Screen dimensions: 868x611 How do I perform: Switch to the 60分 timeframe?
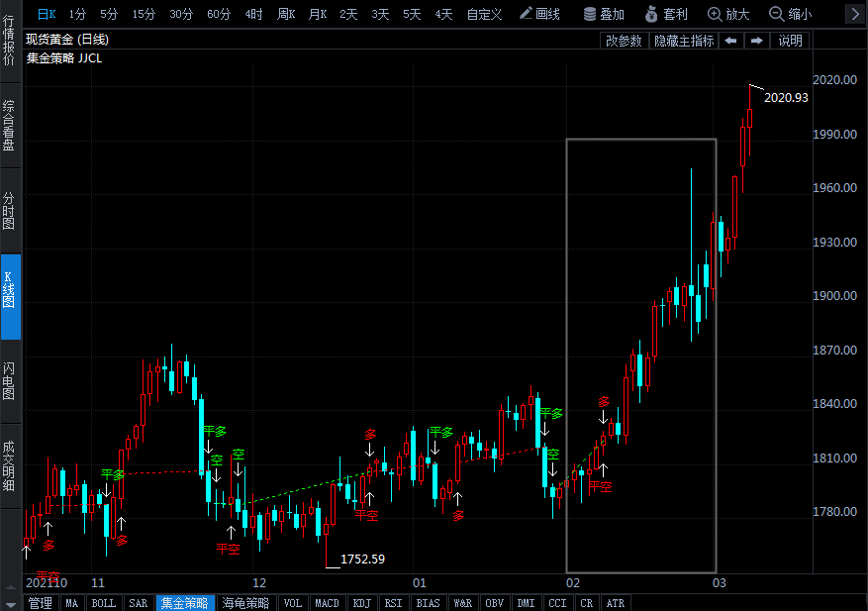click(219, 14)
